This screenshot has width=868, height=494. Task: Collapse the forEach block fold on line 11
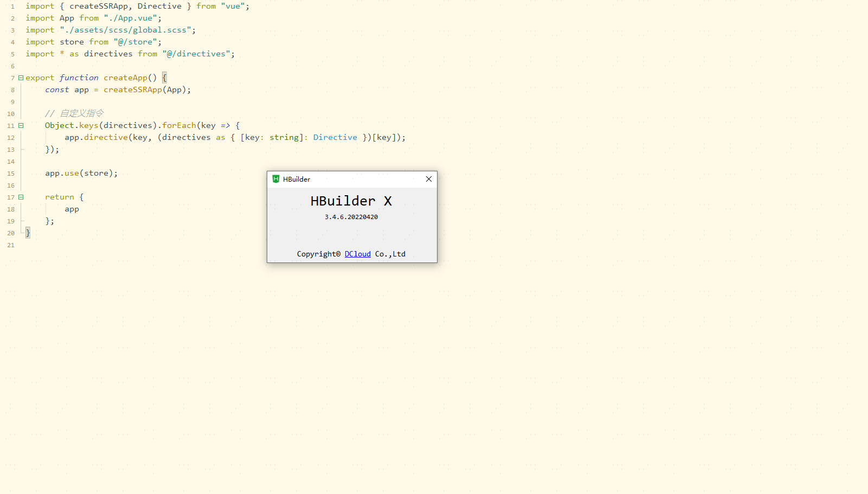[21, 125]
